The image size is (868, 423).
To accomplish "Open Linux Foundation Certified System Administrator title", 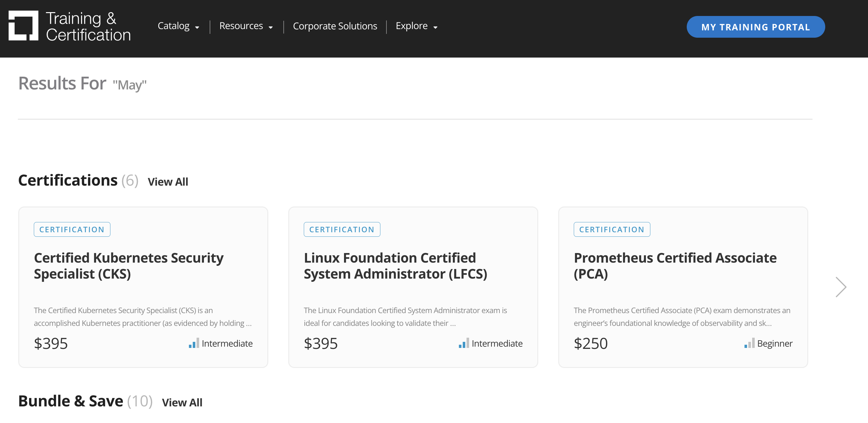I will pyautogui.click(x=395, y=266).
